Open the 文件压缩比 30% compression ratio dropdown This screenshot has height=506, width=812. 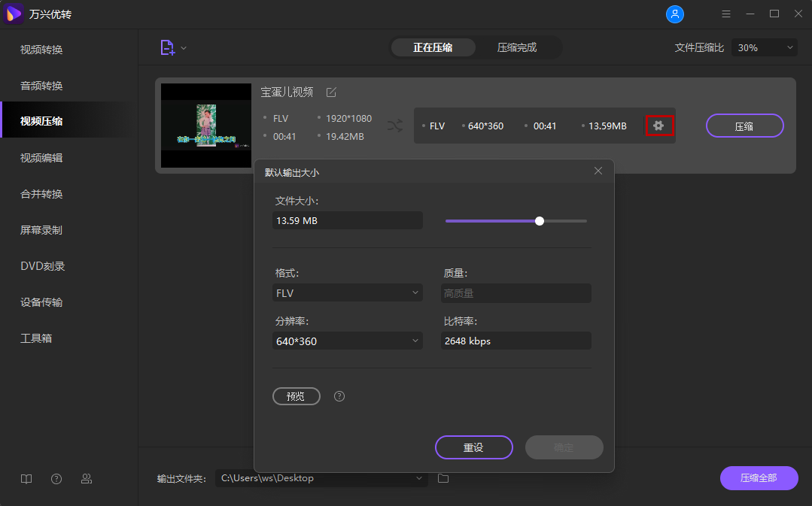point(764,47)
